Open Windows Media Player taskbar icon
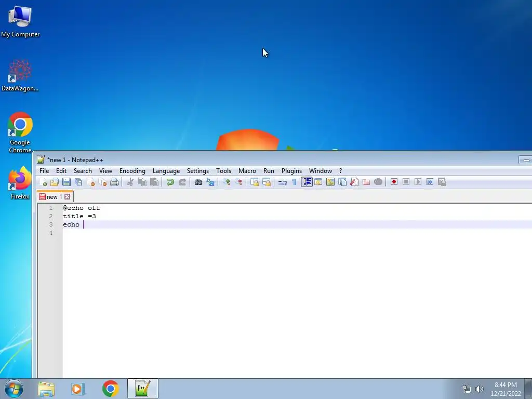Image resolution: width=532 pixels, height=399 pixels. click(x=78, y=389)
